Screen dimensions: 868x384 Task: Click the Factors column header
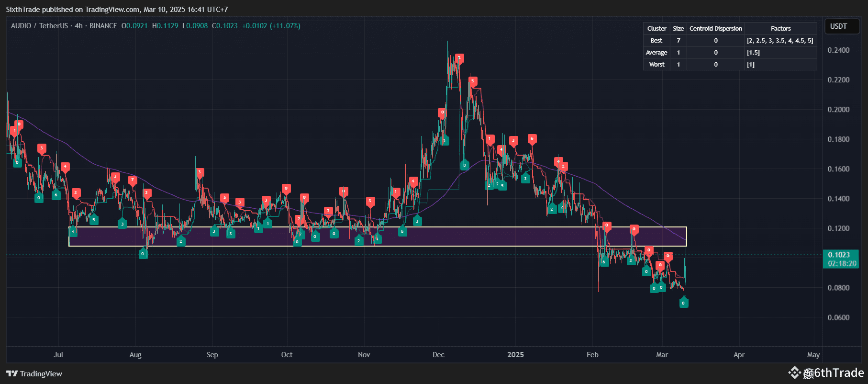tap(780, 28)
